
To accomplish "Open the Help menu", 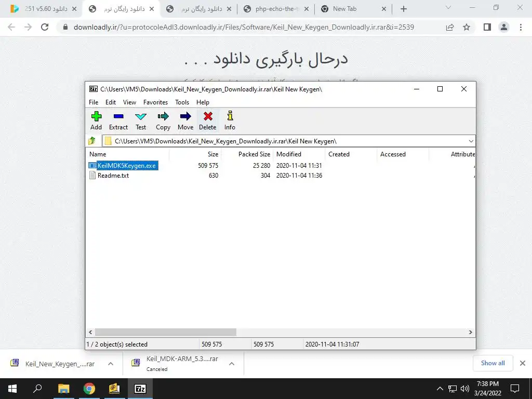I will 203,102.
